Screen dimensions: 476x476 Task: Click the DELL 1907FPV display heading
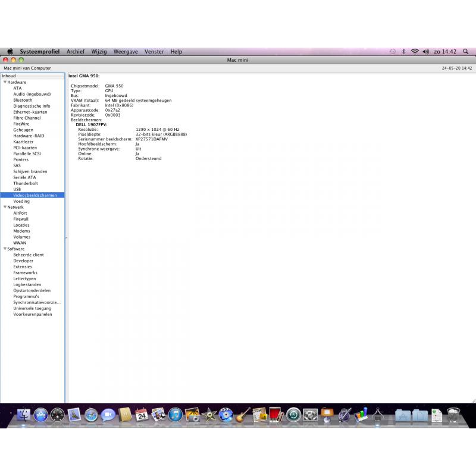[92, 124]
